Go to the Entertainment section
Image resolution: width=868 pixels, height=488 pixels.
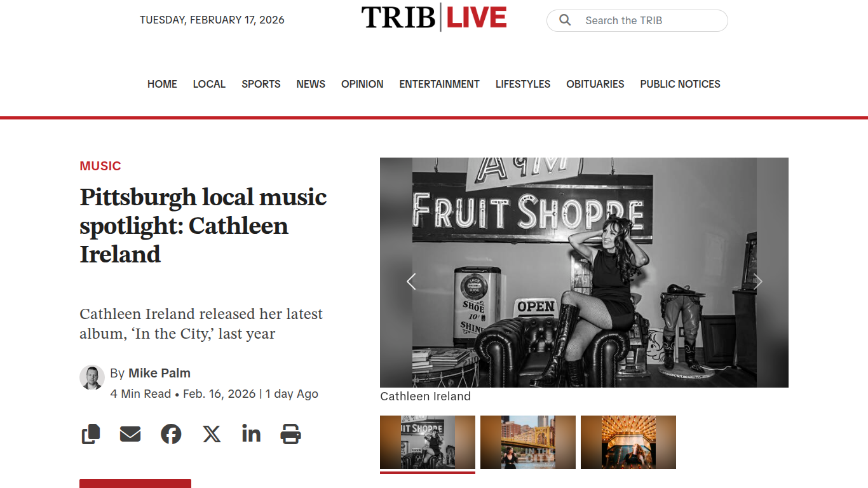pos(439,84)
